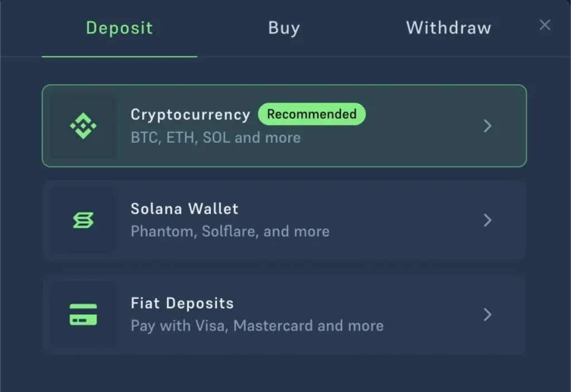Click the Recommended badge next to Cryptocurrency
The width and height of the screenshot is (571, 392).
pos(312,114)
